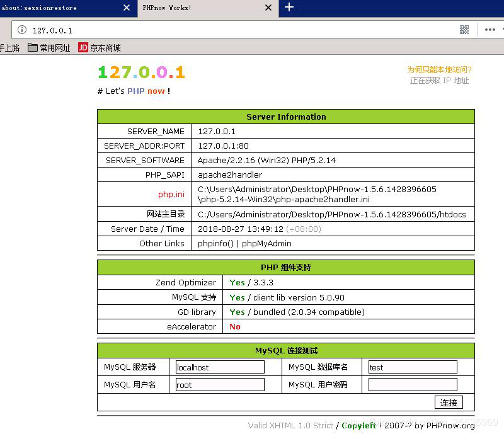The height and width of the screenshot is (434, 504).
Task: Click the MySQL 用户密码 empty input field
Action: [413, 385]
